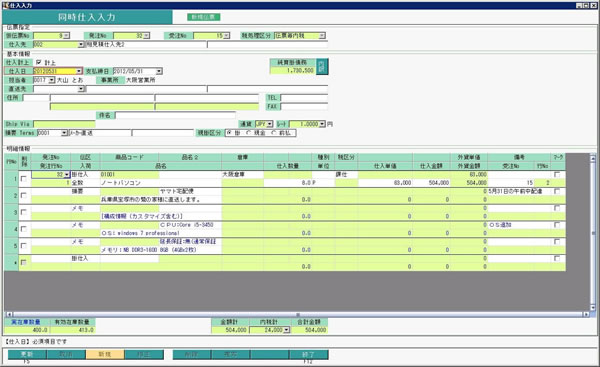Click the 実在庫数量 value 400.0
600x367 pixels.
26,330
